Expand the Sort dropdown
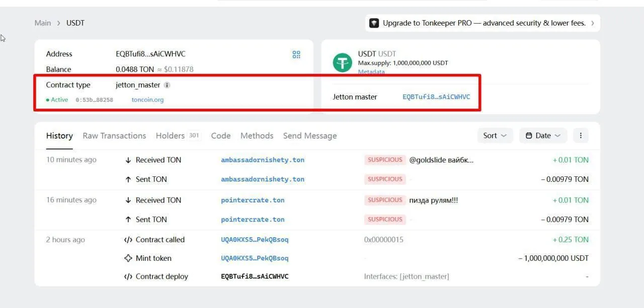Screen dimensions: 644x308 [x=495, y=136]
